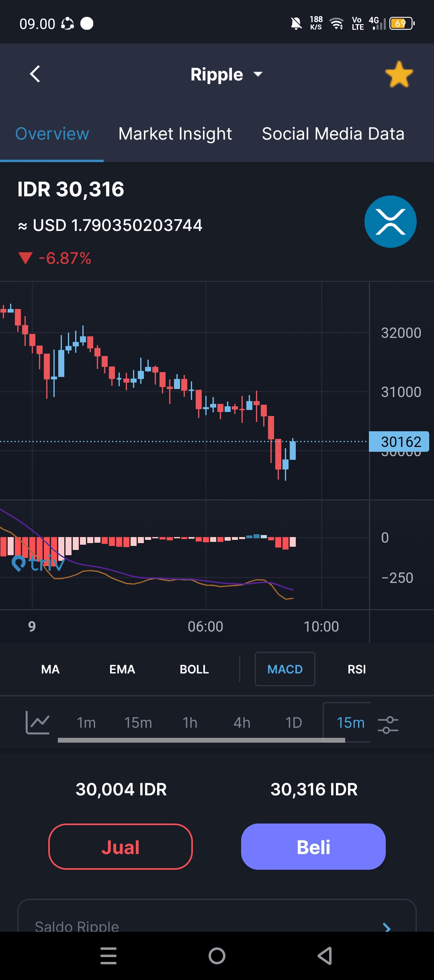Show the RSI indicator
Viewport: 434px width, 980px height.
click(x=356, y=669)
